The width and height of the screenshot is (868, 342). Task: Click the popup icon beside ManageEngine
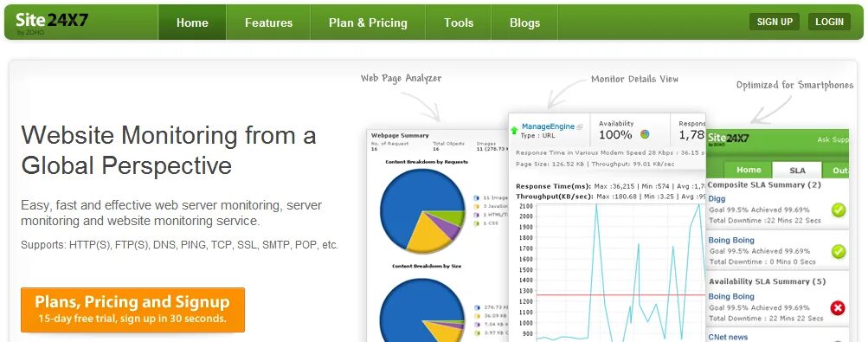(x=580, y=126)
